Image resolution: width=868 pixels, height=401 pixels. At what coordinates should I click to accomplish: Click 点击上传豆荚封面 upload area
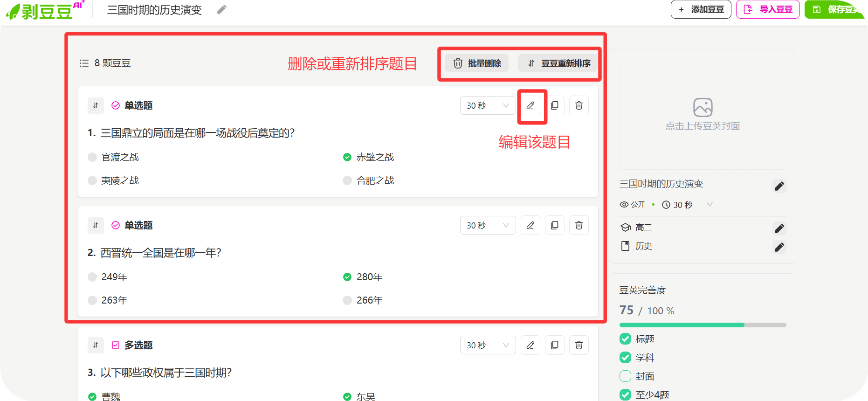(x=703, y=114)
